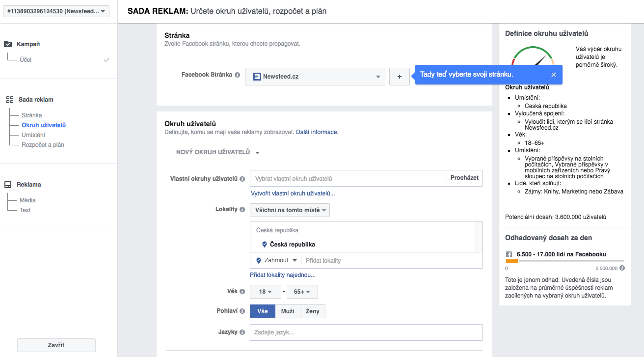The image size is (644, 357).
Task: Click the Reklama section heading
Action: (x=29, y=185)
